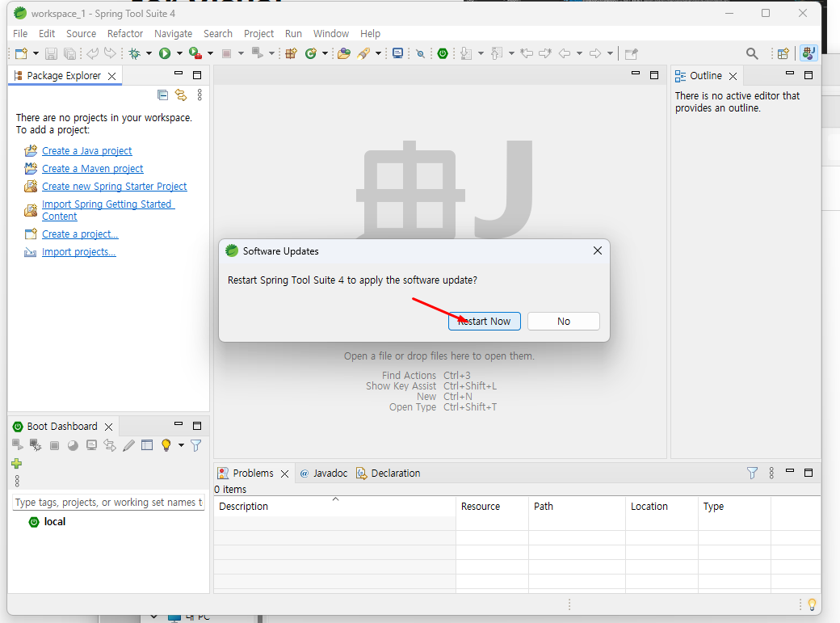Expand the dropdown arrow next to Run icon
The image size is (840, 623).
179,53
